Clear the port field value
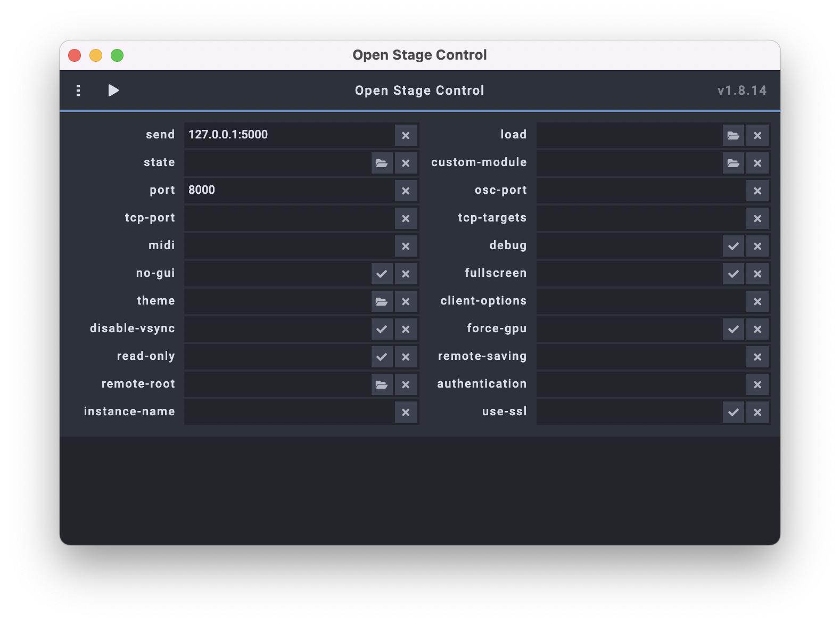Viewport: 840px width, 624px height. pyautogui.click(x=406, y=191)
